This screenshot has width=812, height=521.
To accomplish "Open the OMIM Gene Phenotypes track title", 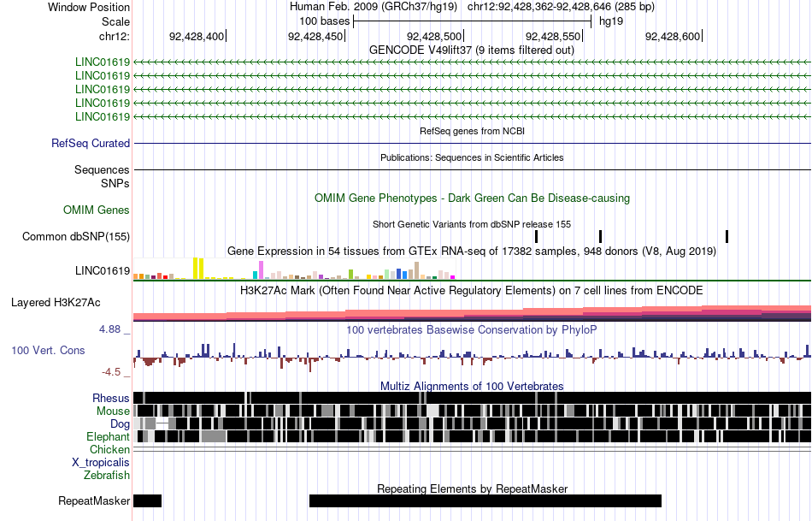I will click(472, 198).
